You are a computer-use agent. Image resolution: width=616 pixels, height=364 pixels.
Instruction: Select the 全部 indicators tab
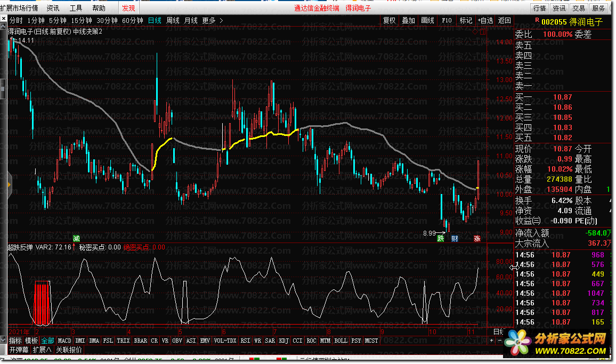point(47,341)
